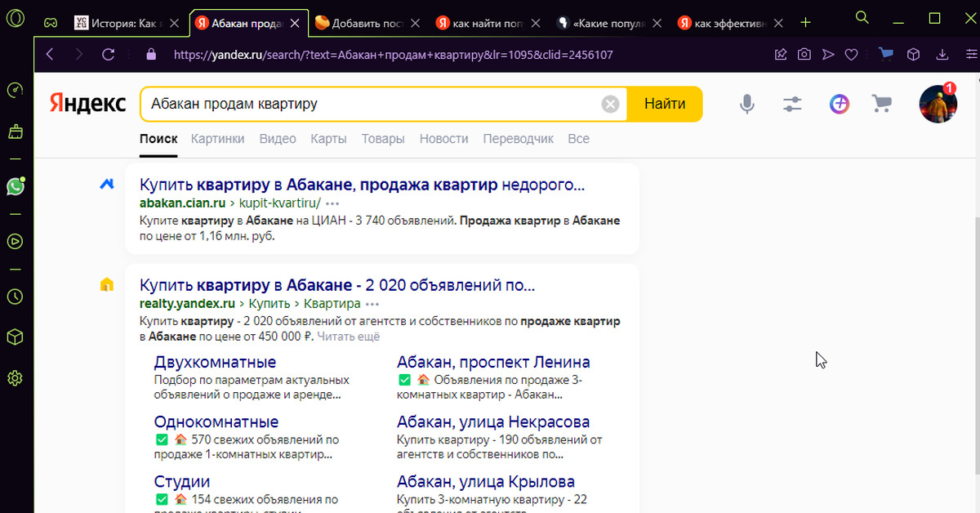
Task: Open the three dots menu of the cian.ru result
Action: click(x=332, y=203)
